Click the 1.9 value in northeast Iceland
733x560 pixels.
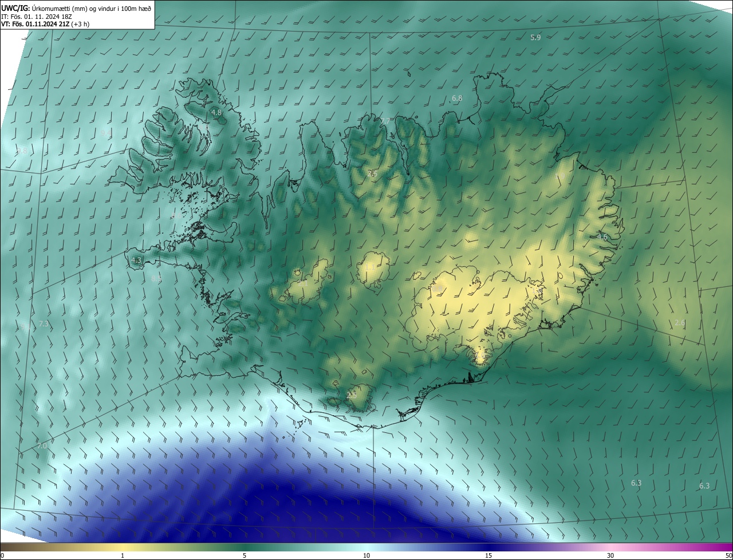point(561,176)
